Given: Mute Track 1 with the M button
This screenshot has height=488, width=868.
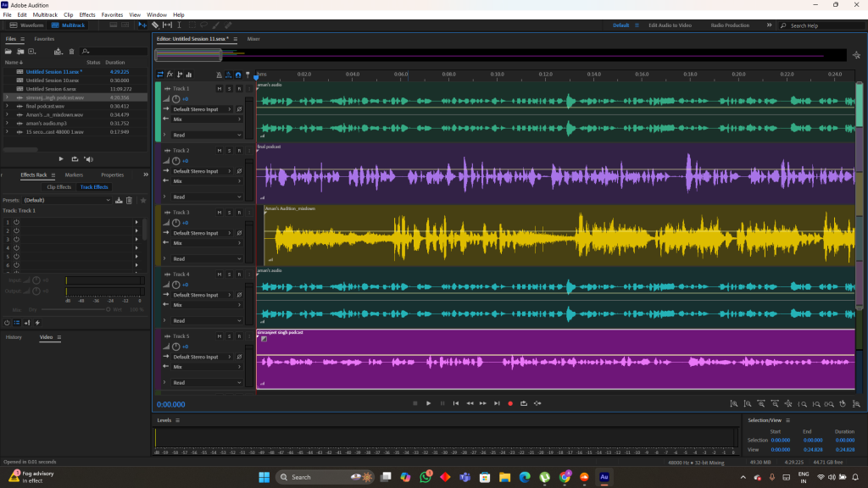Looking at the screenshot, I should coord(220,89).
